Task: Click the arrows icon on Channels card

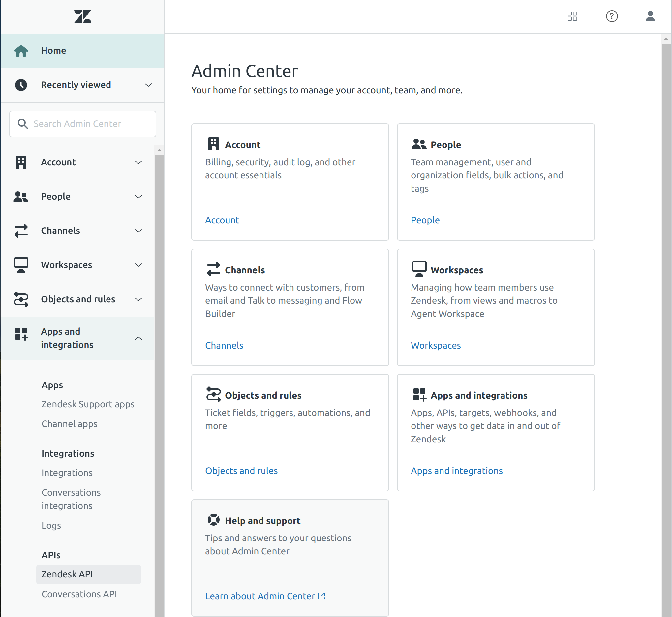Action: pyautogui.click(x=214, y=269)
